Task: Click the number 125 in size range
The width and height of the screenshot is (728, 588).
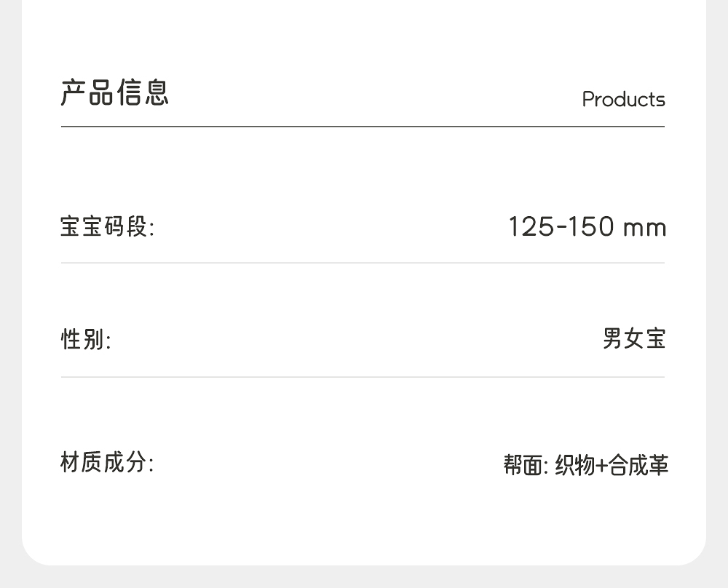Action: pos(531,227)
